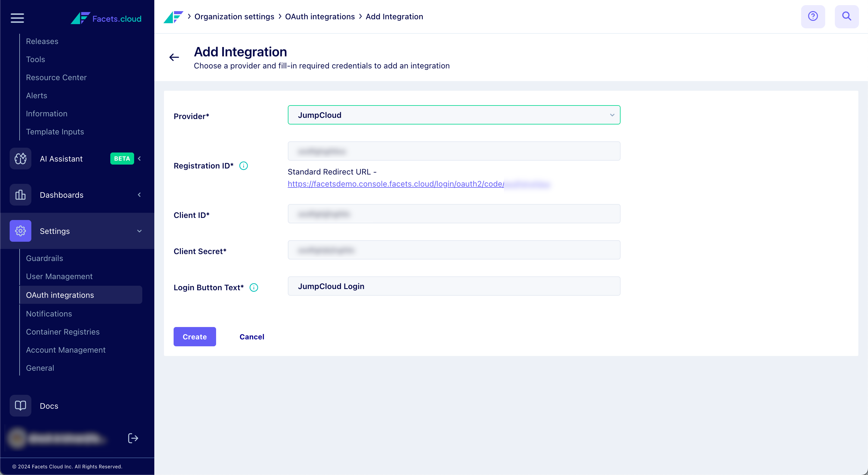Viewport: 868px width, 475px height.
Task: Click the "Add Integration" page heading
Action: [x=240, y=52]
